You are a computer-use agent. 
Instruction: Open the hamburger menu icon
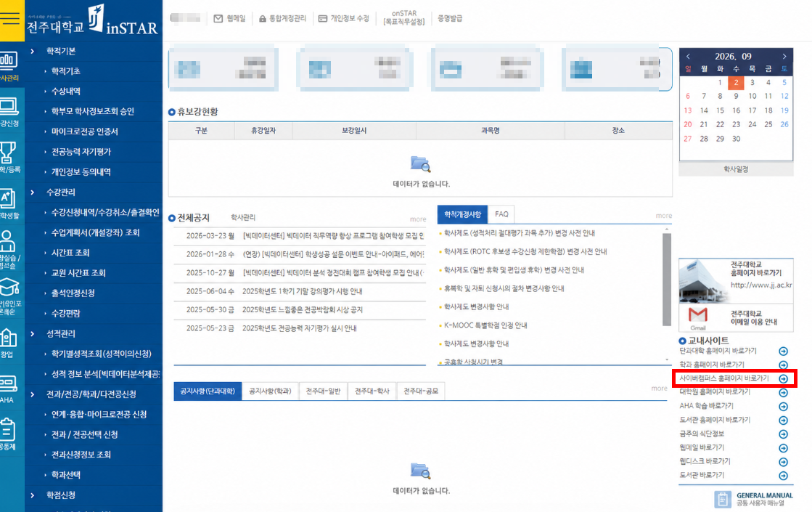(10, 18)
